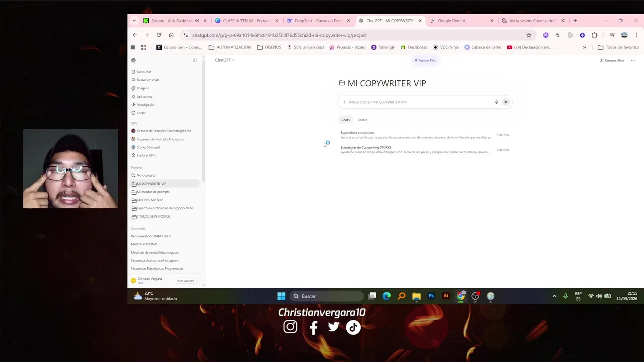
Task: Click the browser home icon
Action: [x=171, y=35]
